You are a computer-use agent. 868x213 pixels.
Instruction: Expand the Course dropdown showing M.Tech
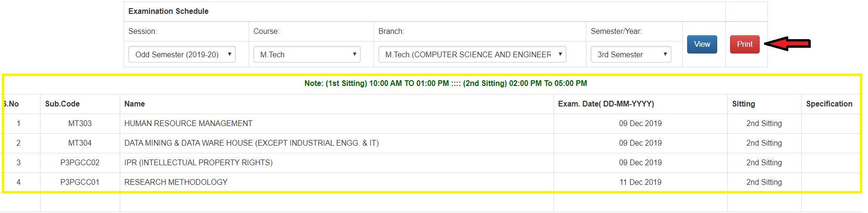[307, 54]
